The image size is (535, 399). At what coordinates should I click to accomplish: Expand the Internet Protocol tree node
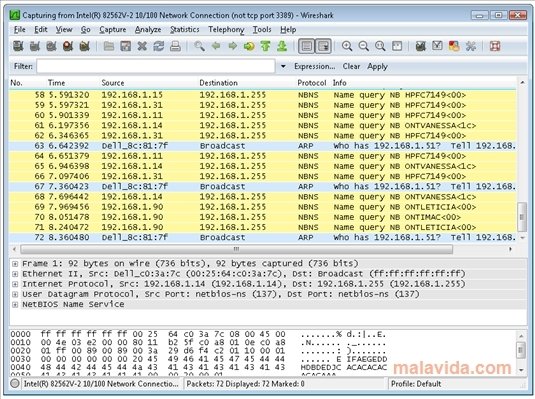[x=15, y=284]
